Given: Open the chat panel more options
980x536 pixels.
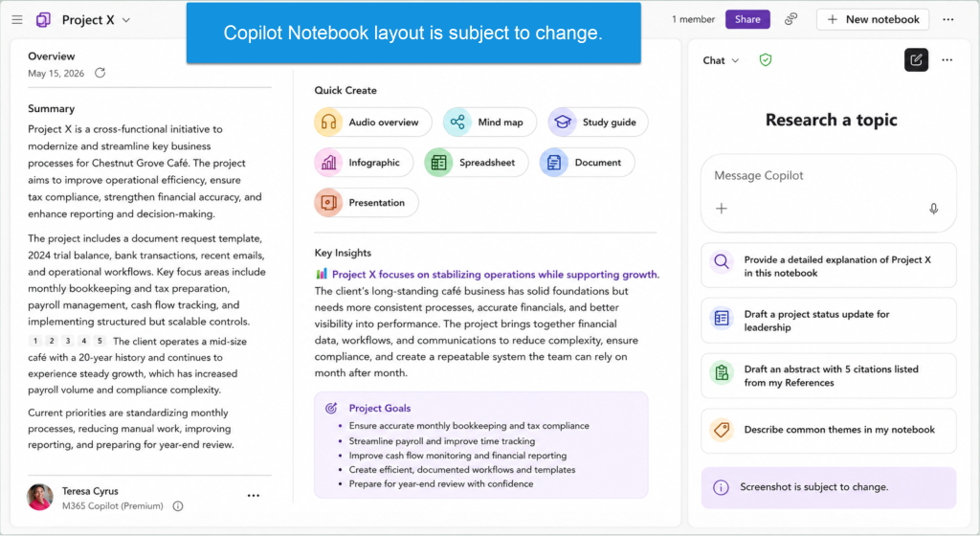Looking at the screenshot, I should tap(947, 60).
